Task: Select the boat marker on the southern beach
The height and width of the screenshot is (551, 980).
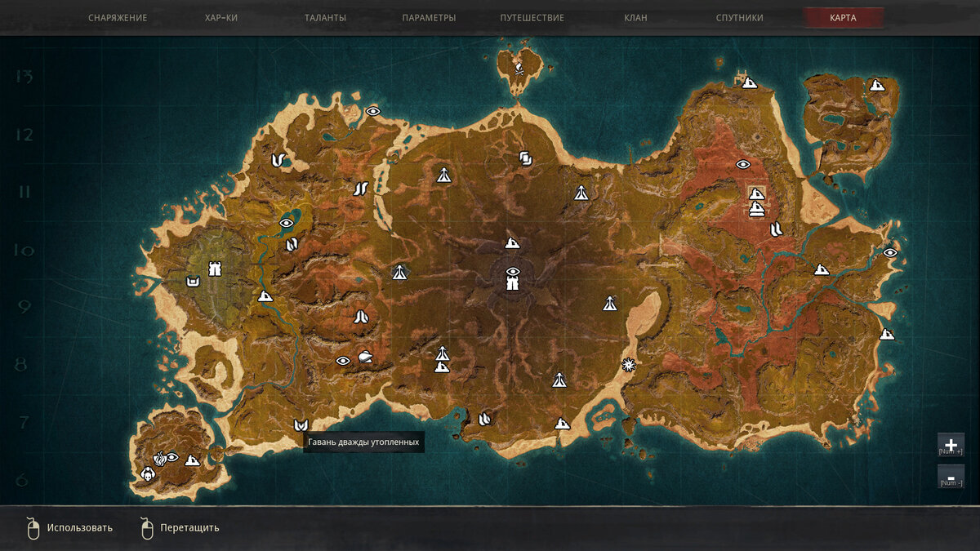Action: pyautogui.click(x=562, y=423)
